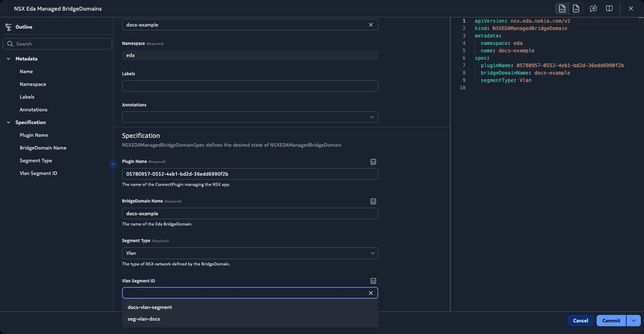Jump to Namespace in the outline
Screen dimensions: 644x334
[33, 84]
